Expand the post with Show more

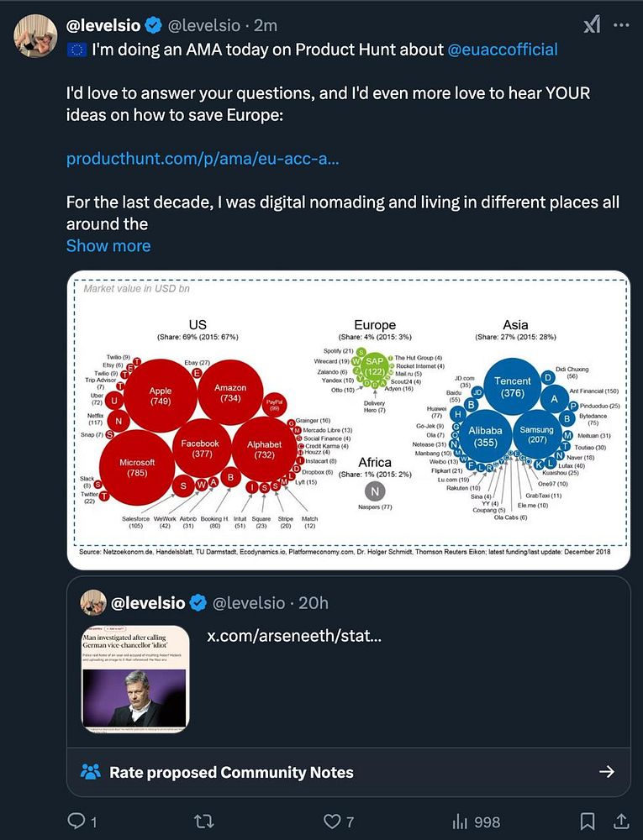(108, 246)
